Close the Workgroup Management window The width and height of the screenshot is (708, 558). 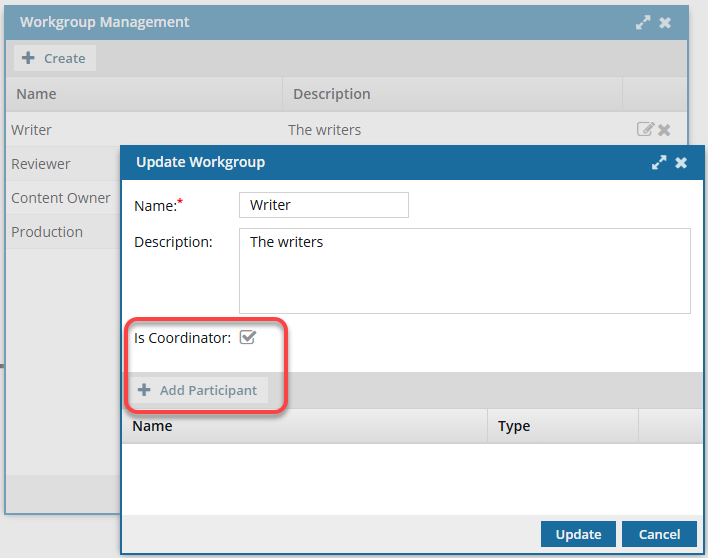tap(665, 22)
